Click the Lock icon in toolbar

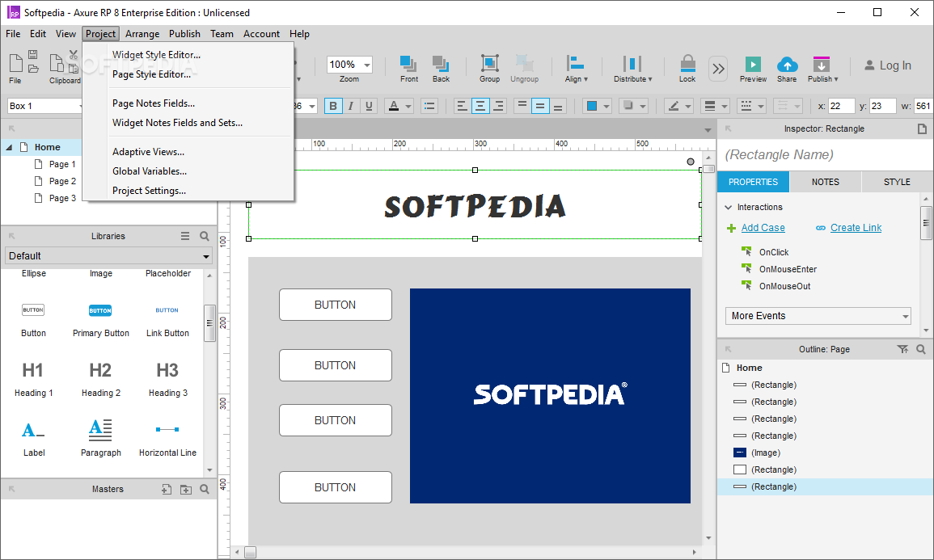point(687,65)
